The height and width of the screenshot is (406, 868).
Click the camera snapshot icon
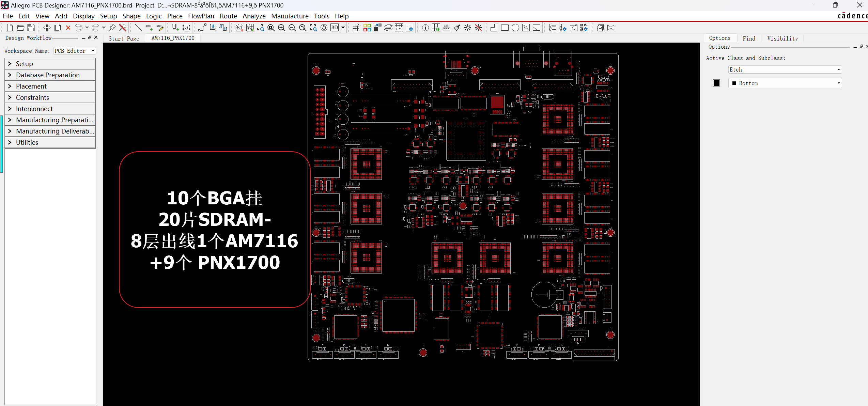tap(574, 28)
